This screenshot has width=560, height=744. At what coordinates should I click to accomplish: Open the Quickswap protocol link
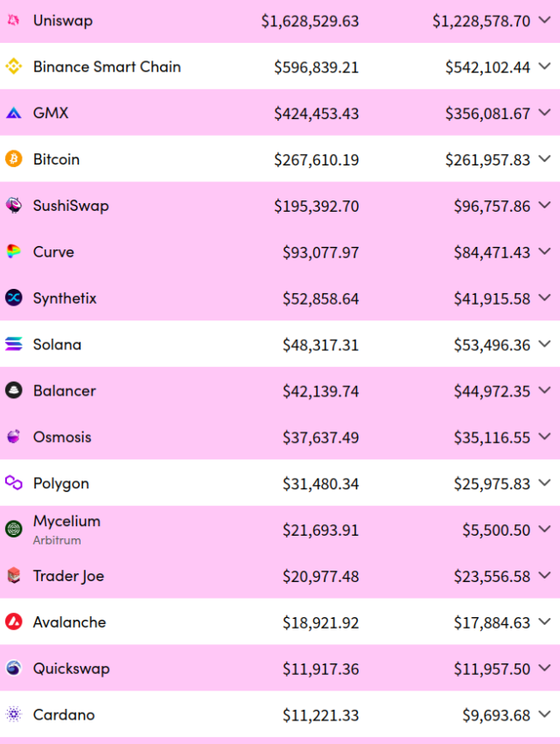[x=71, y=669]
